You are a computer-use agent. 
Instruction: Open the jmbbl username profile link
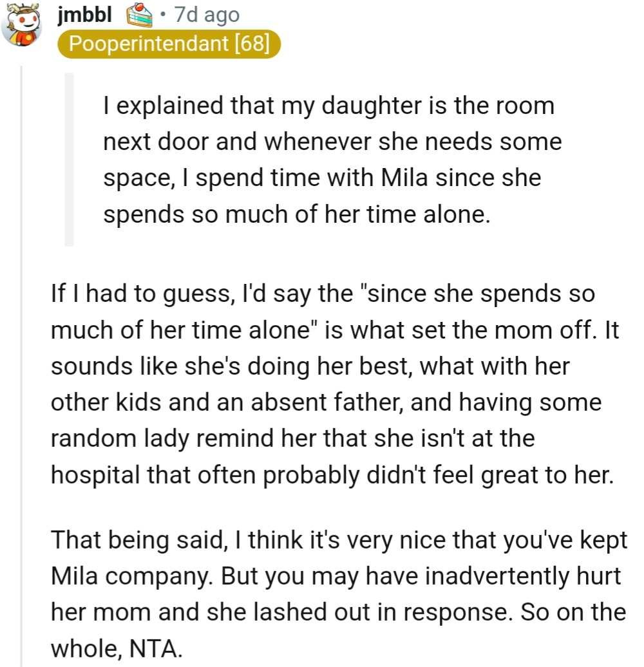tap(84, 15)
